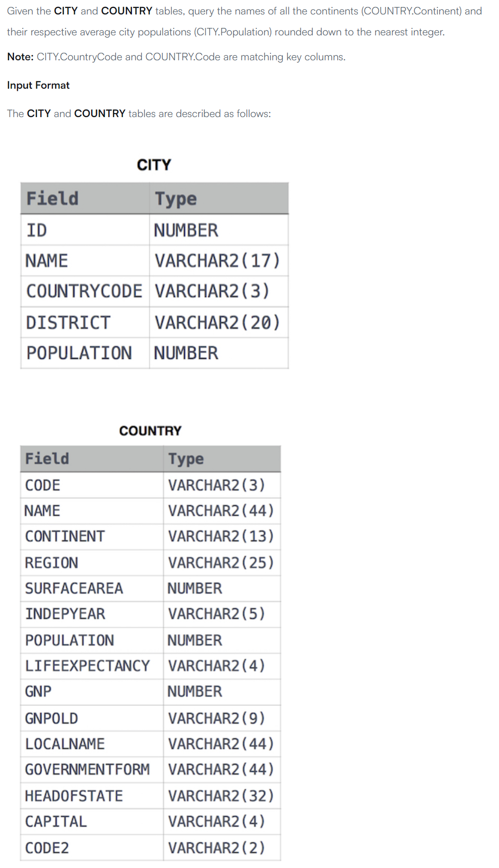Select the VARCHAR2(32) type cell

222,796
